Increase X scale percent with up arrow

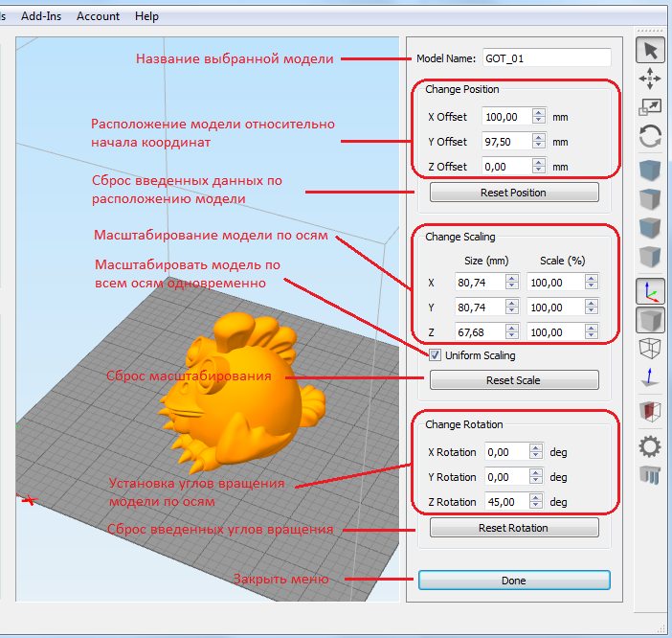[592, 278]
